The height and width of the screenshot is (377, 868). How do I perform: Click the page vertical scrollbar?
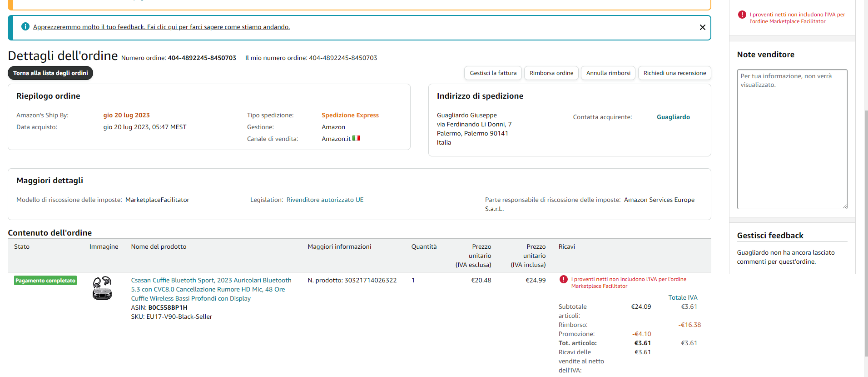point(865,227)
